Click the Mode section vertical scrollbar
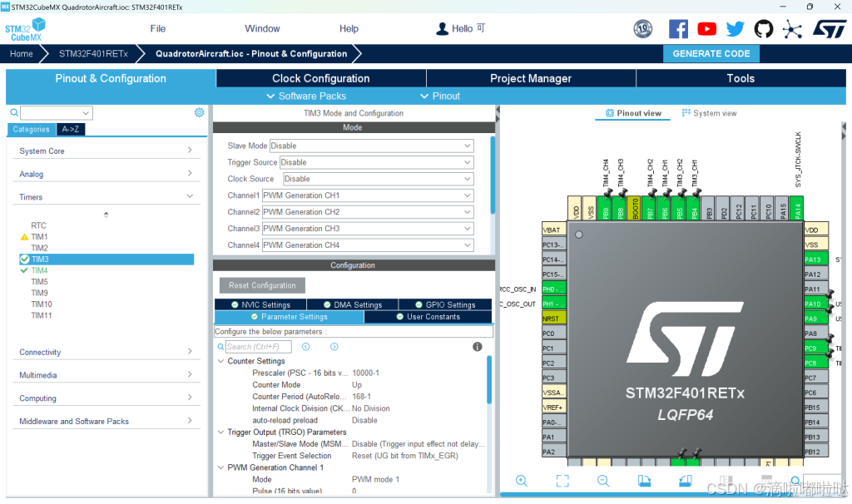The height and width of the screenshot is (504, 852). (x=493, y=175)
